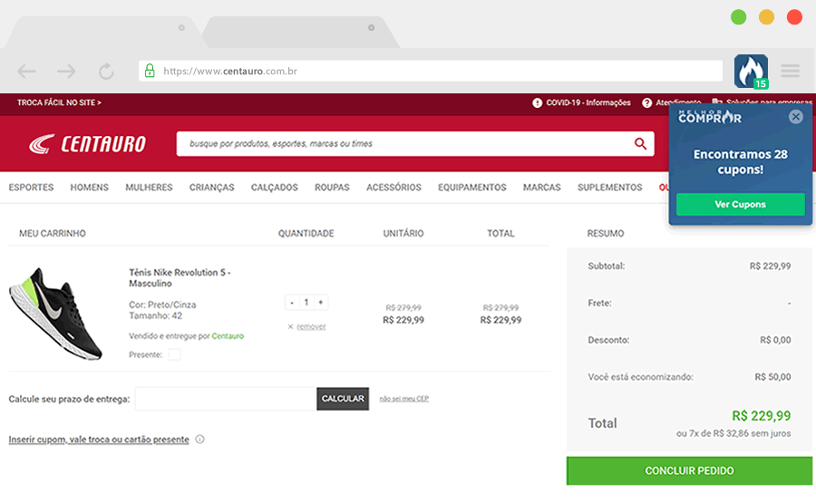This screenshot has height=504, width=816.
Task: Click the Centauro logo
Action: [87, 144]
